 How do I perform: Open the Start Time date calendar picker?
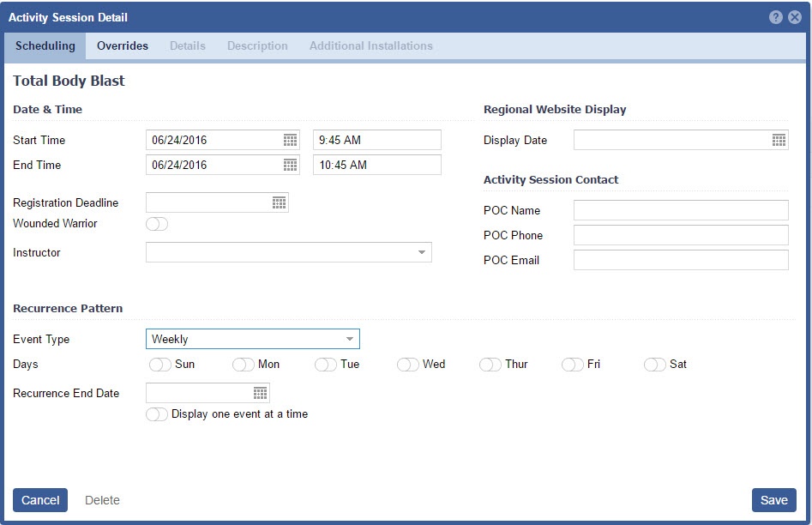click(290, 140)
